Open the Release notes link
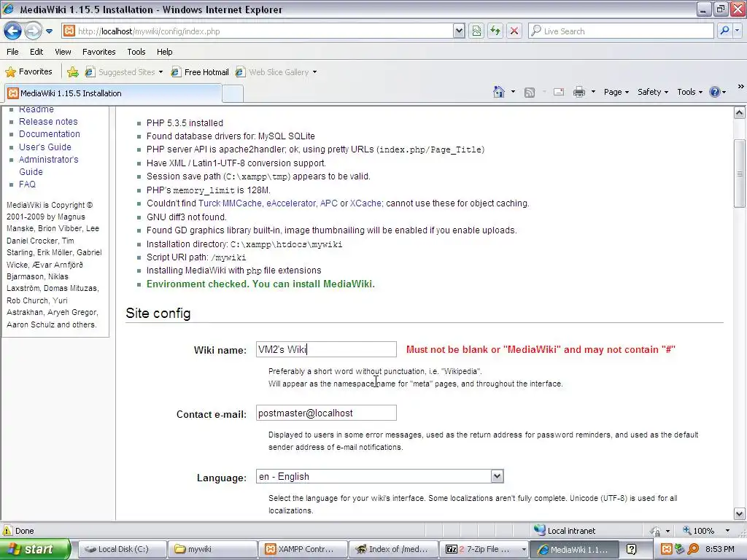The height and width of the screenshot is (560, 747). coord(48,122)
